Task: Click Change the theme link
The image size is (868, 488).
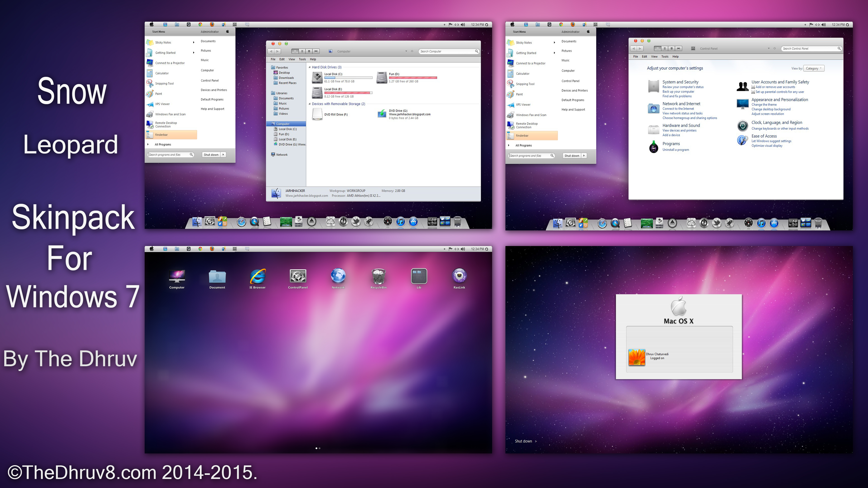Action: (x=764, y=105)
